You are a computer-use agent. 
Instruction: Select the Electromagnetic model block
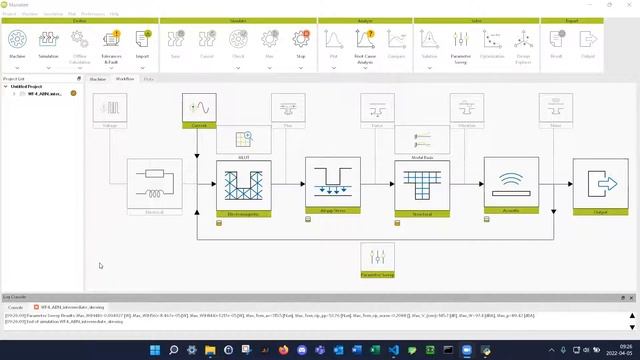[x=244, y=189]
